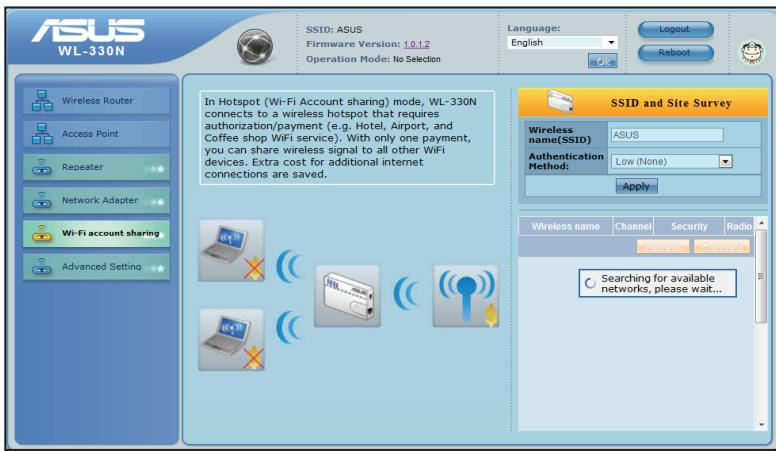Click the WL-330N device diagram icon
The image size is (776, 451).
(x=347, y=296)
